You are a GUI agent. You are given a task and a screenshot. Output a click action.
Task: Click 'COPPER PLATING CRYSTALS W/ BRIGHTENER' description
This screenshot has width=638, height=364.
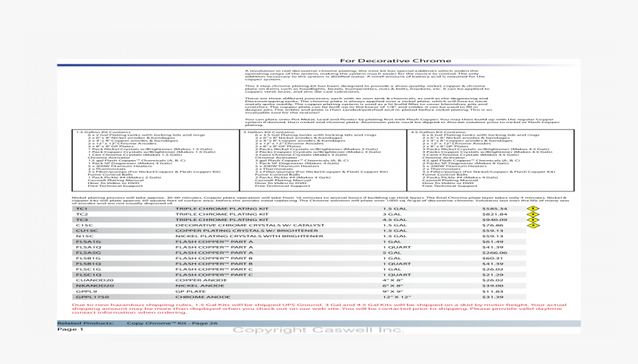click(x=246, y=231)
